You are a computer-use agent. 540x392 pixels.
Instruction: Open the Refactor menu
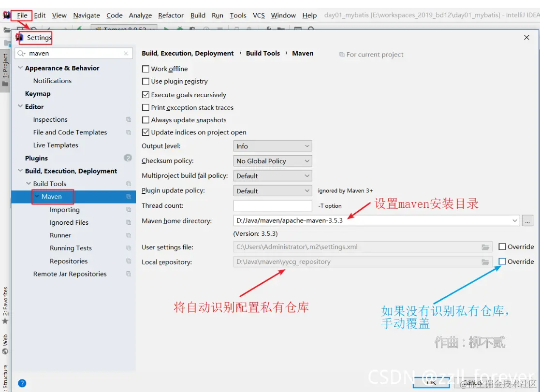pos(171,15)
